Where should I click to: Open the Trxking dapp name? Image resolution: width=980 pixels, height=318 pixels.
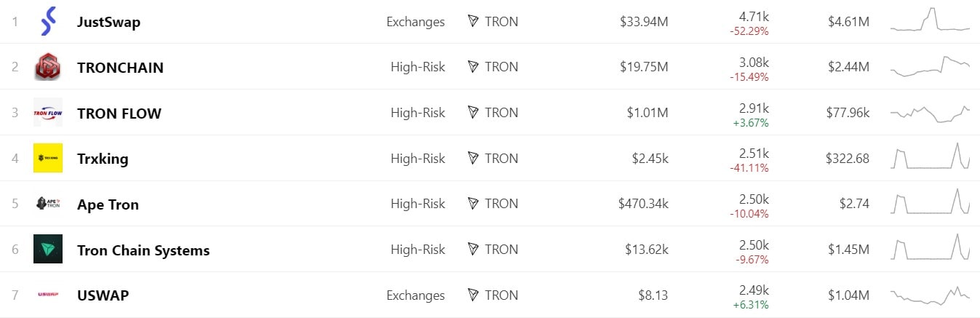[103, 159]
